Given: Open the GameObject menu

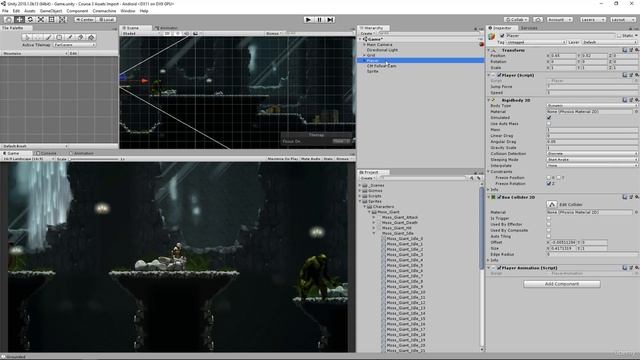Looking at the screenshot, I should [51, 11].
